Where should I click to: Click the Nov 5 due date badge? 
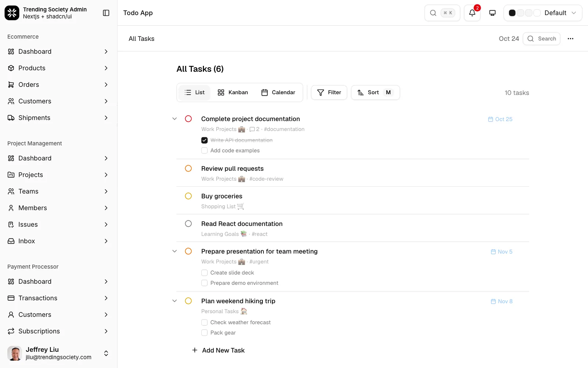tap(502, 252)
